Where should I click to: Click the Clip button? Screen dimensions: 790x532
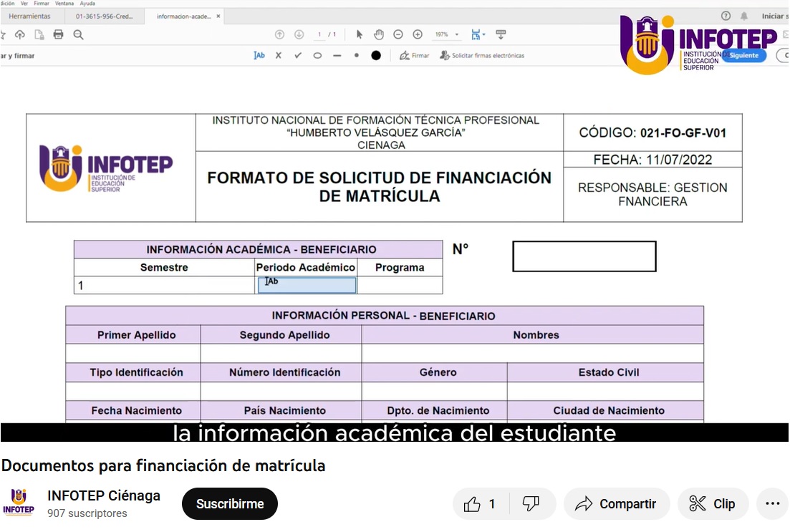[x=713, y=504]
